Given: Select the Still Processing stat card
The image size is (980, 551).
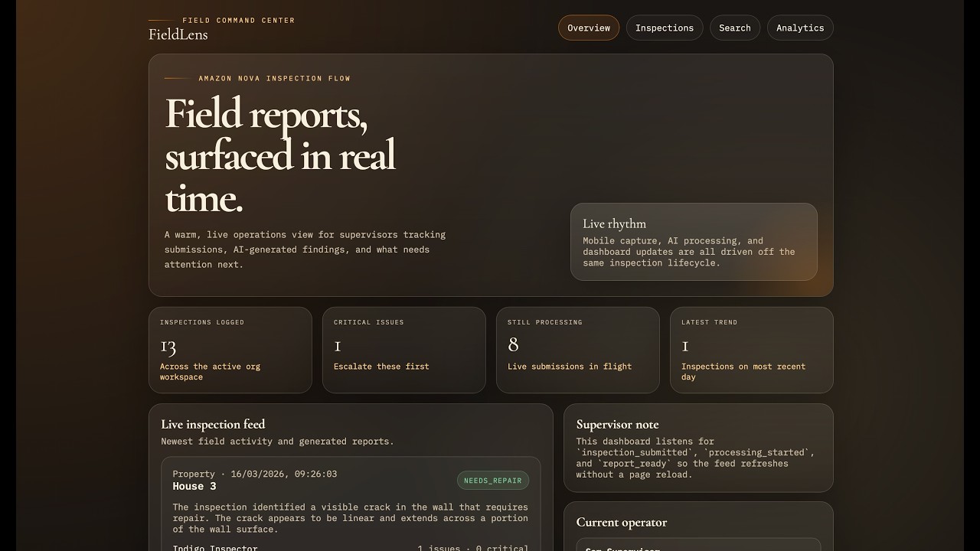Looking at the screenshot, I should [578, 350].
